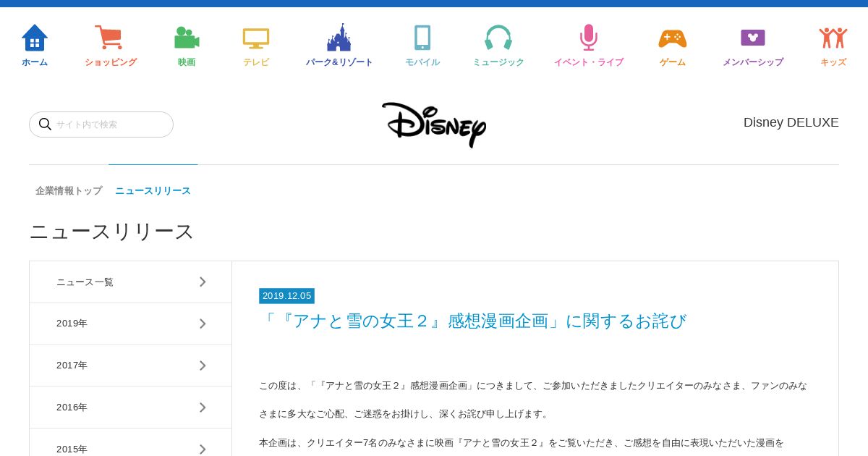Open ニュース一覧 sidebar item
Viewport: 868px width, 456px height.
point(130,282)
